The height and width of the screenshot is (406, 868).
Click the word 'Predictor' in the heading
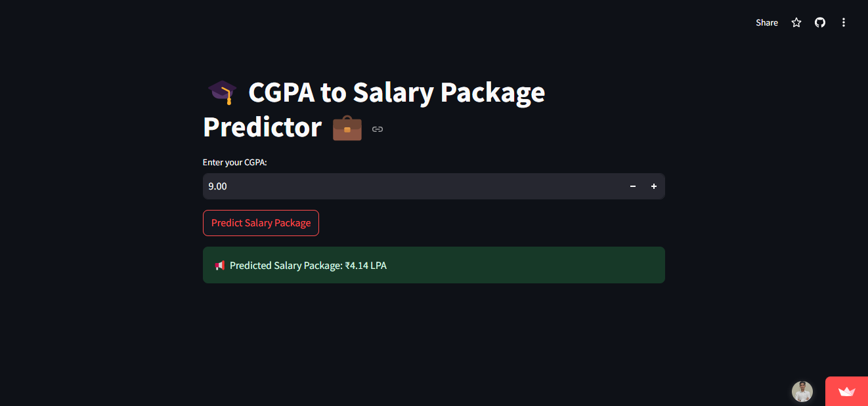263,127
